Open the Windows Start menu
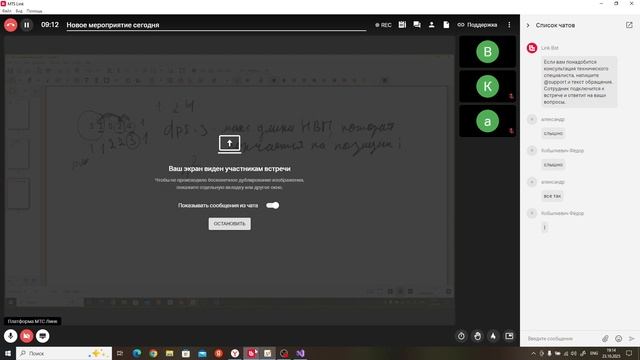 tap(8, 353)
